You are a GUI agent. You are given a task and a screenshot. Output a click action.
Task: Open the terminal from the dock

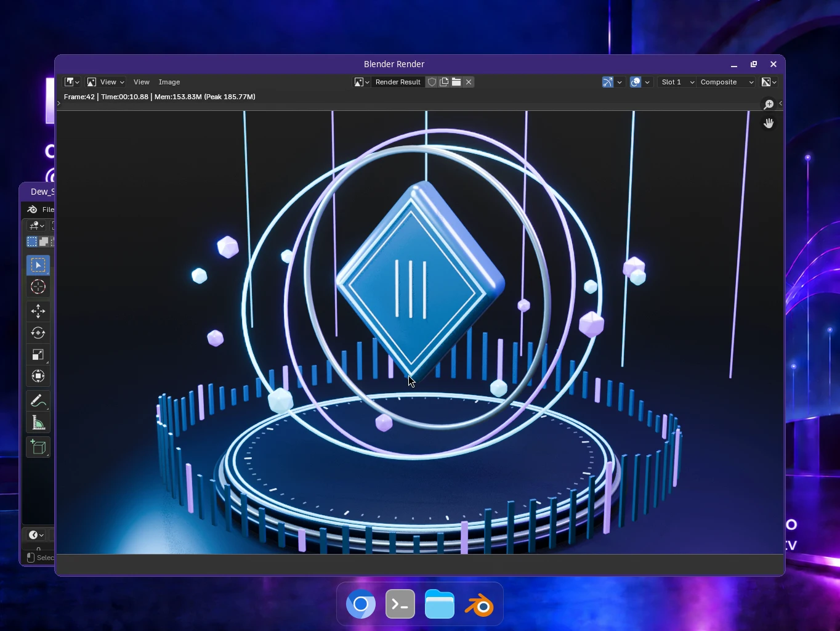(400, 604)
